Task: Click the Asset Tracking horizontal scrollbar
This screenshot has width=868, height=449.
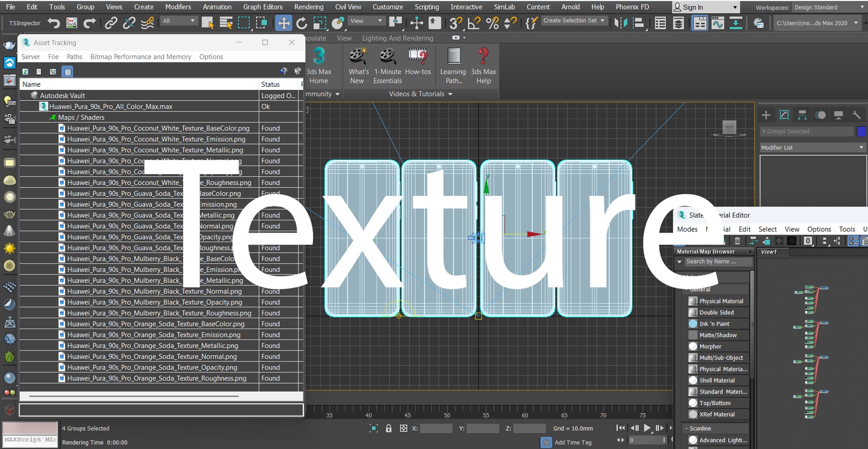Action: coord(134,396)
